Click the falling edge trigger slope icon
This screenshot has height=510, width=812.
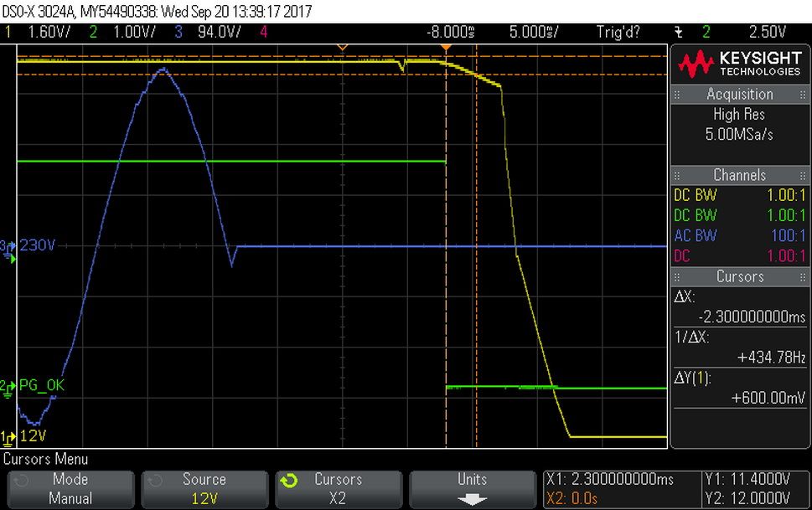click(x=679, y=32)
